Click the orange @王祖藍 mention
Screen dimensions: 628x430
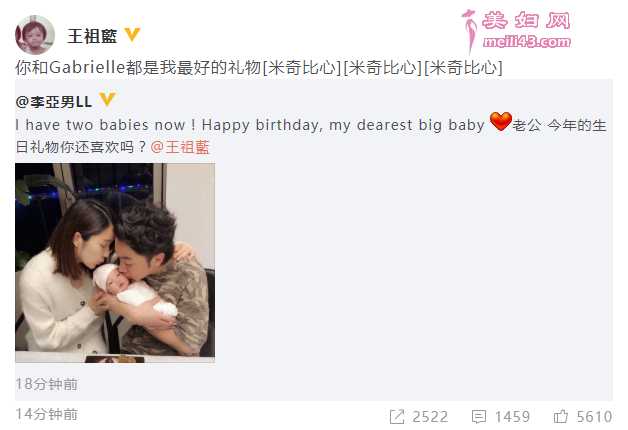point(180,147)
